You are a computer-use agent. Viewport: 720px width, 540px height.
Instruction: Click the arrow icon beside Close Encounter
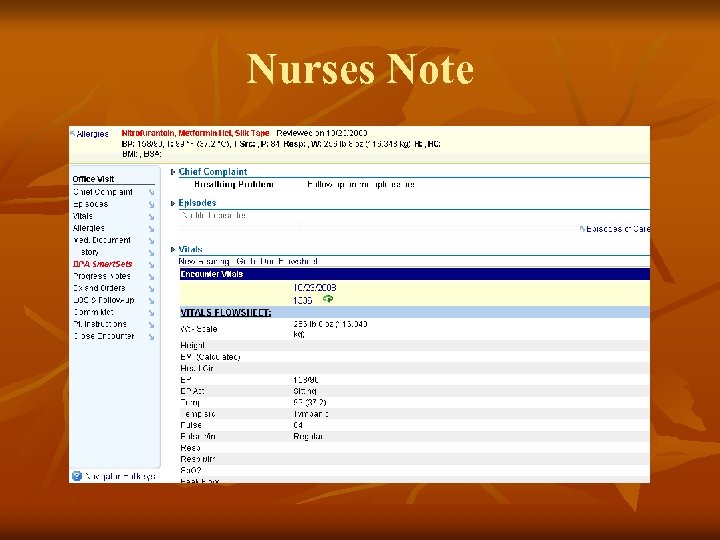pos(152,337)
